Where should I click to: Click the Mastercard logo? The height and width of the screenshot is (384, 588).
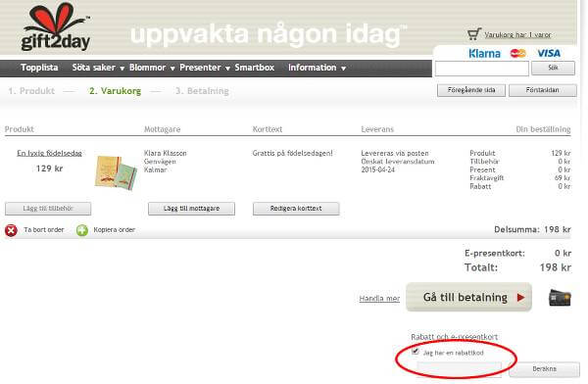tap(517, 53)
